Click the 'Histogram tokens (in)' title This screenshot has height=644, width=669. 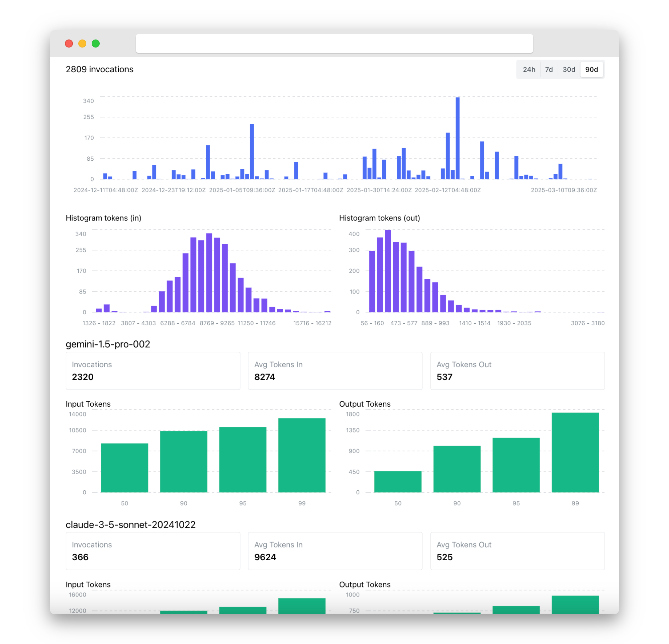103,218
